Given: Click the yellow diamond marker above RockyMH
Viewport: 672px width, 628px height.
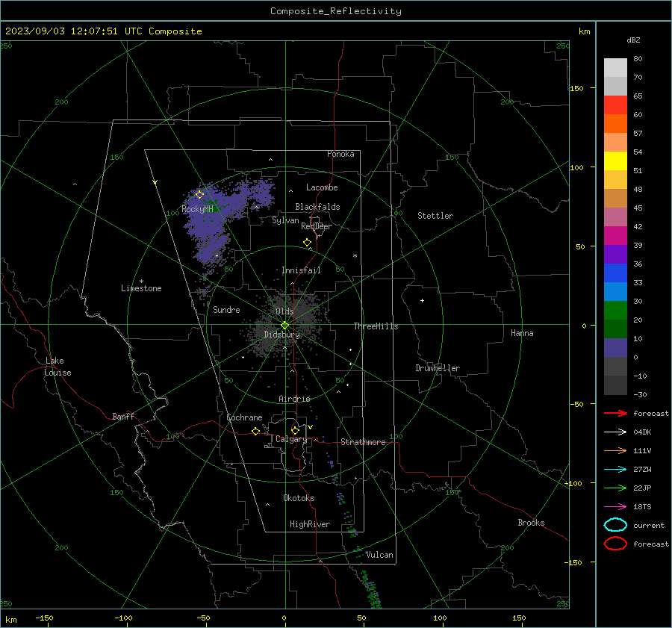Looking at the screenshot, I should (199, 195).
